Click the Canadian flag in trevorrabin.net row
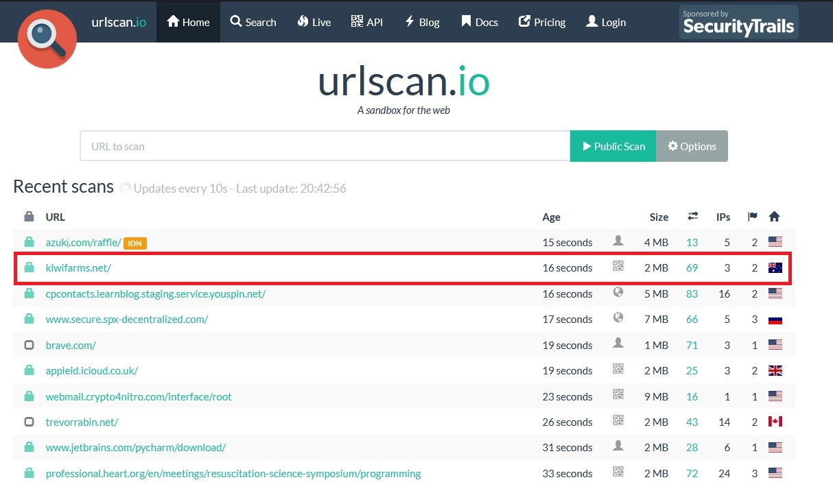 click(x=775, y=422)
